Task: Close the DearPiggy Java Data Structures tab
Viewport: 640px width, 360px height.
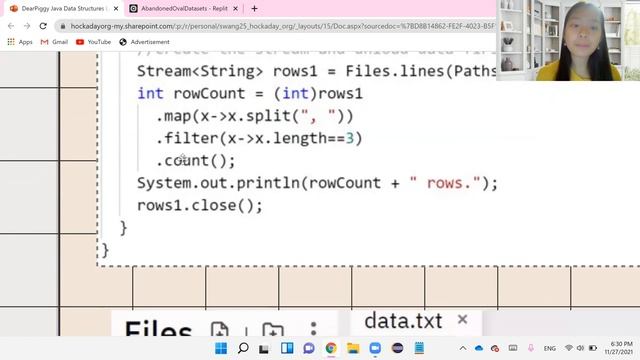Action: pyautogui.click(x=116, y=9)
